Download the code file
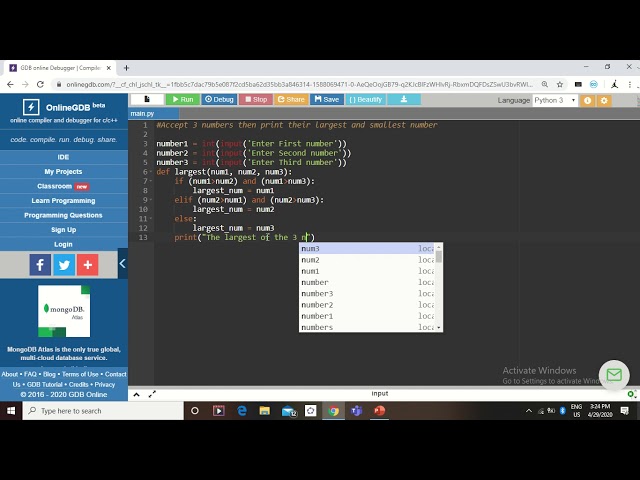The height and width of the screenshot is (480, 640). tap(404, 99)
